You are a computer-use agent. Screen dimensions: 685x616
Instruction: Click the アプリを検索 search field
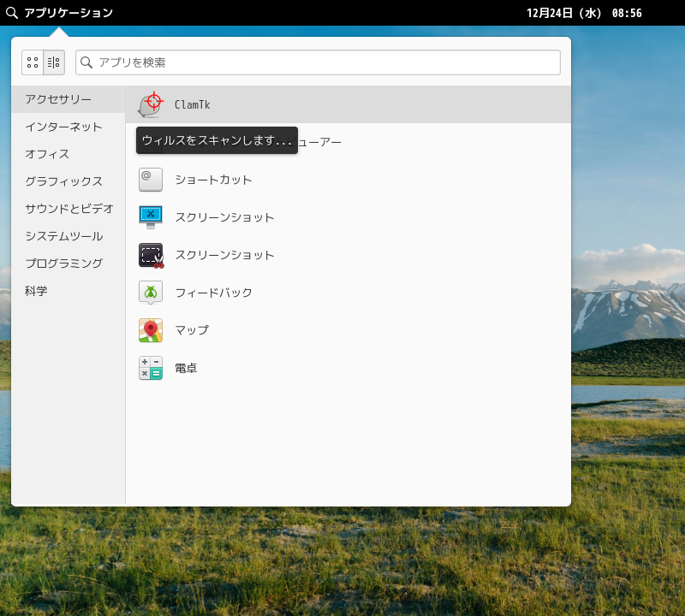(318, 62)
